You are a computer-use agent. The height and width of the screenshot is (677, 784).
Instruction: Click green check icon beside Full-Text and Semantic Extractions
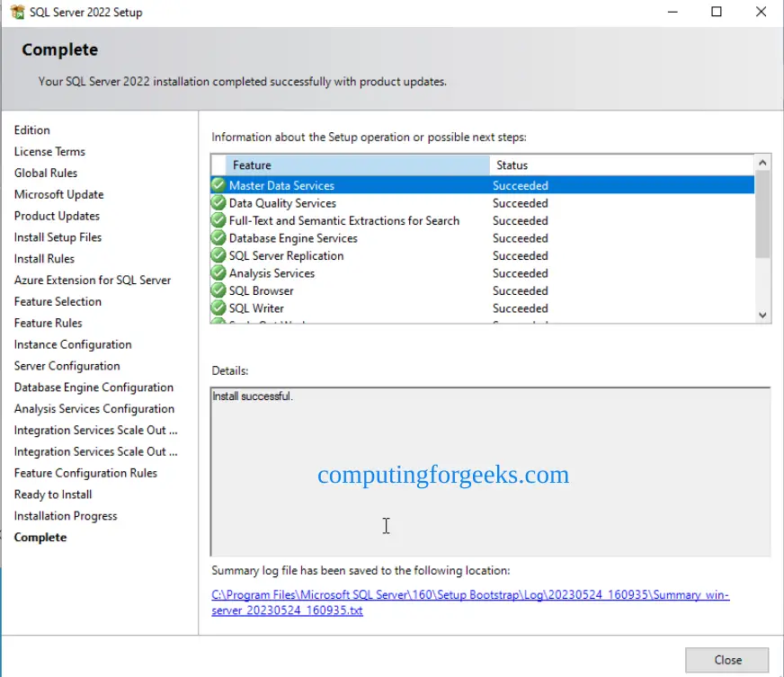[x=218, y=220]
